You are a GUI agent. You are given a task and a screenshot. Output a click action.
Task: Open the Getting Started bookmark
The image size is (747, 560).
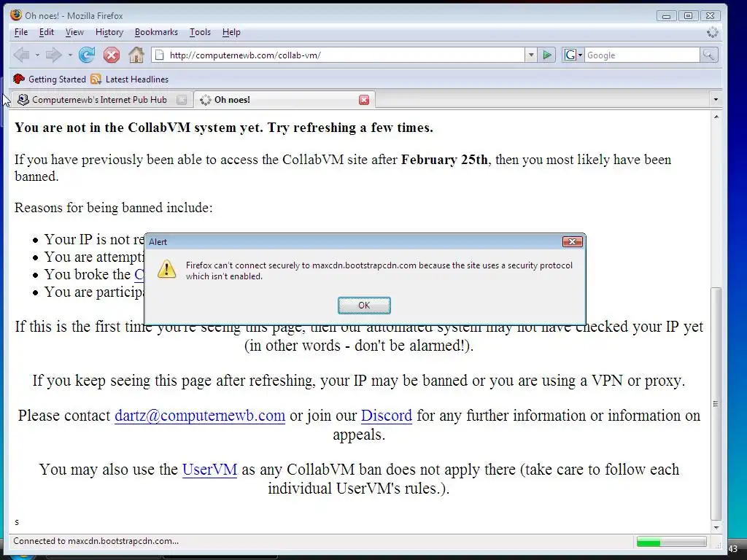[50, 79]
